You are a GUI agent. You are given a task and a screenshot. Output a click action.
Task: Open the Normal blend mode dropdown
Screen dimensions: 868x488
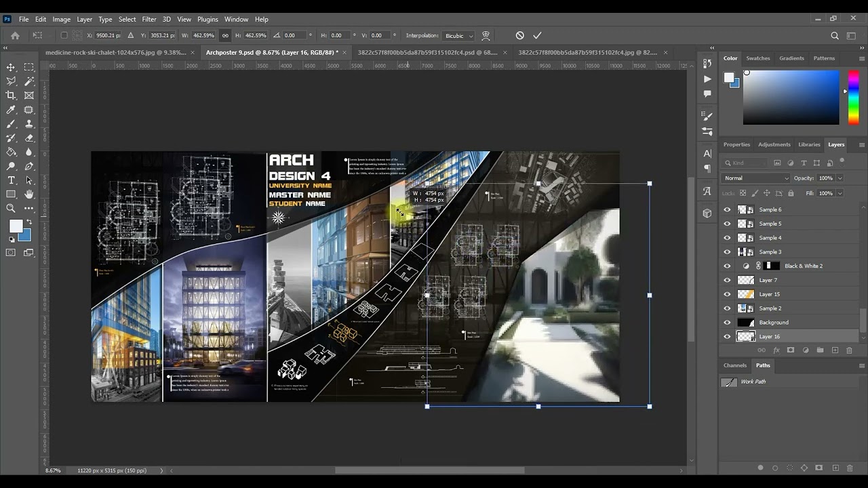click(x=755, y=178)
